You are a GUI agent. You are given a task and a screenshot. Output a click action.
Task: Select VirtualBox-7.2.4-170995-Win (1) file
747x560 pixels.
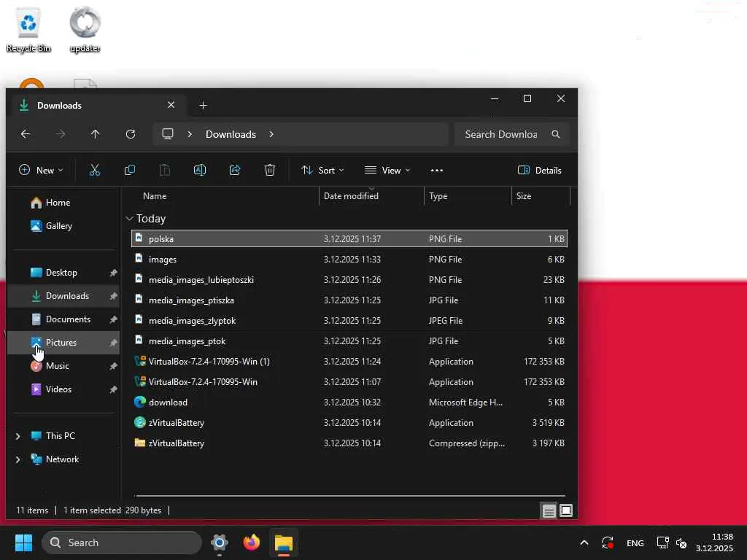[349, 362]
